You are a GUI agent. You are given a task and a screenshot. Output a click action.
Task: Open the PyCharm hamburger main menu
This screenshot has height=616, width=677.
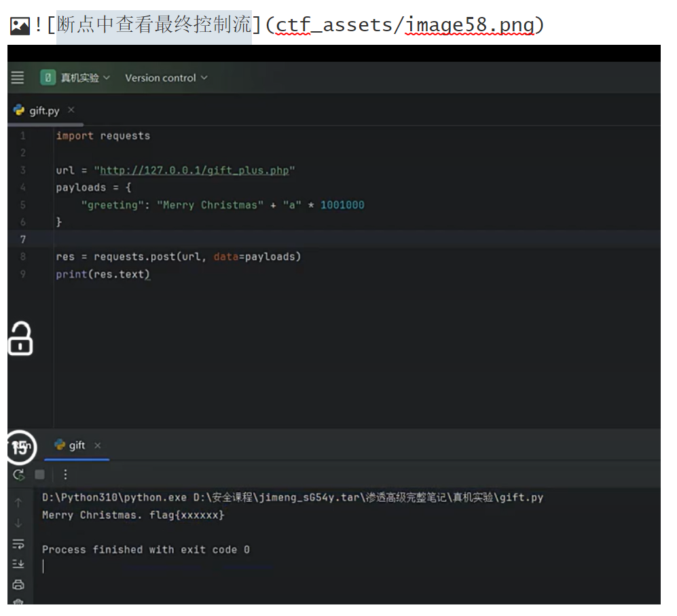[x=17, y=77]
